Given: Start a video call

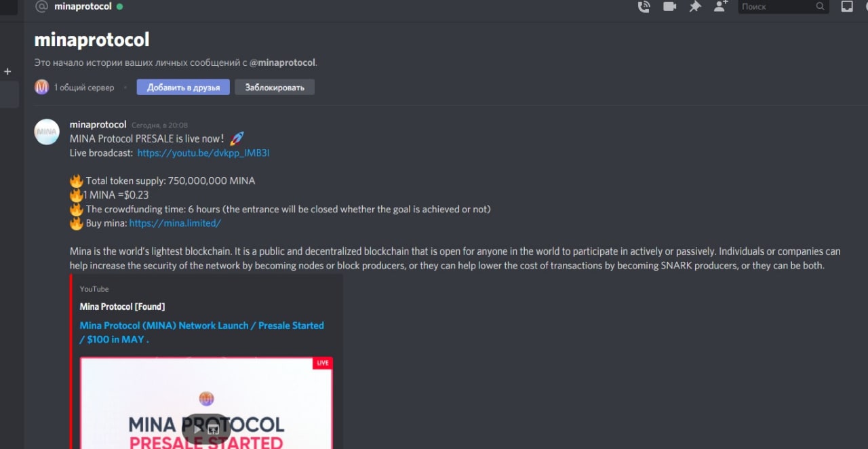Looking at the screenshot, I should point(669,7).
